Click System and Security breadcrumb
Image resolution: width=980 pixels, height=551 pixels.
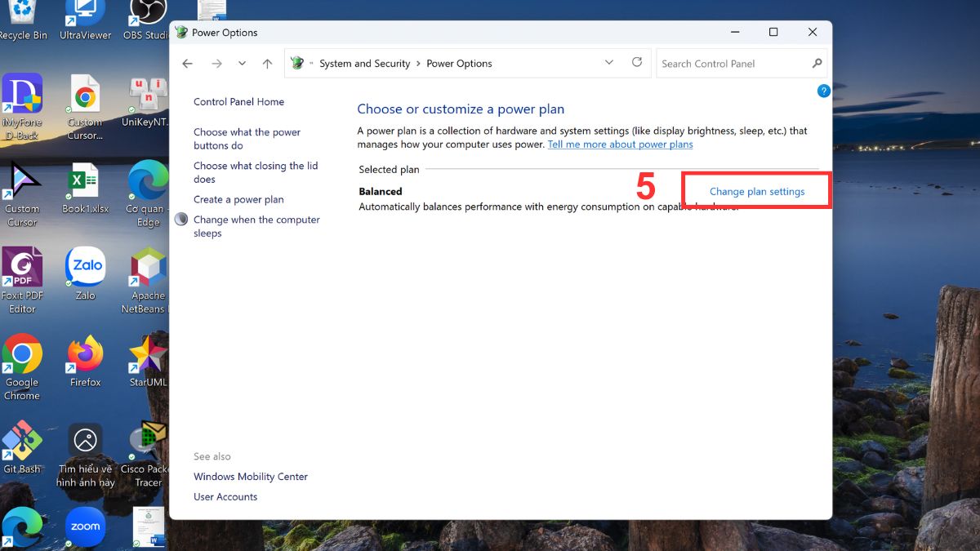tap(364, 64)
